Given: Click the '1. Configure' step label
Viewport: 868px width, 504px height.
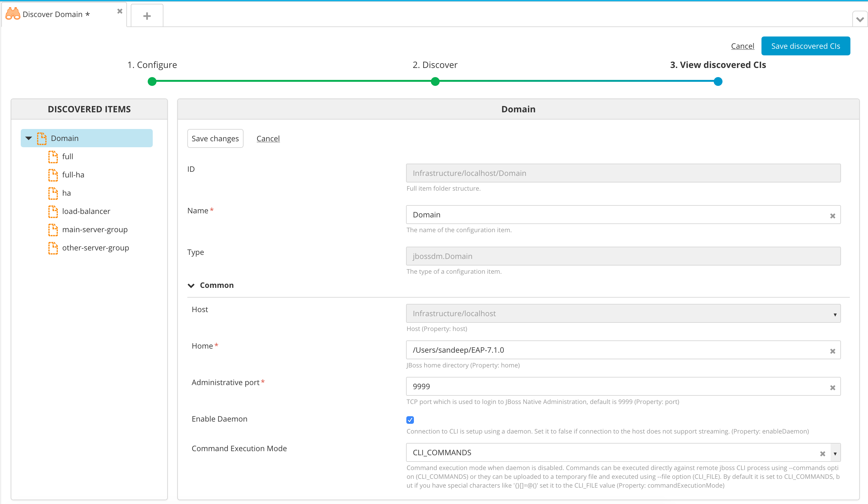Looking at the screenshot, I should click(x=152, y=64).
